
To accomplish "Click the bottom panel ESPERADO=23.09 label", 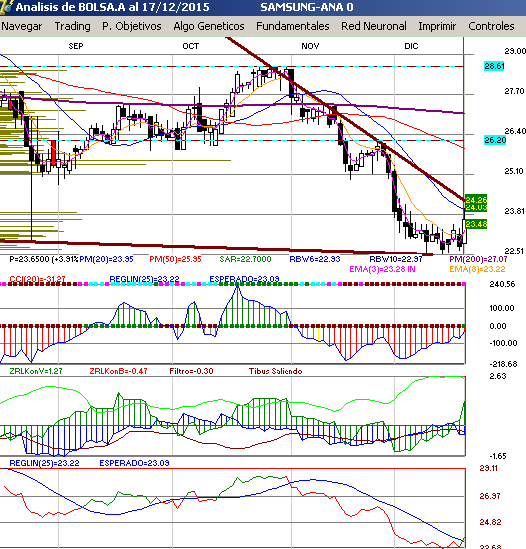I will [134, 463].
